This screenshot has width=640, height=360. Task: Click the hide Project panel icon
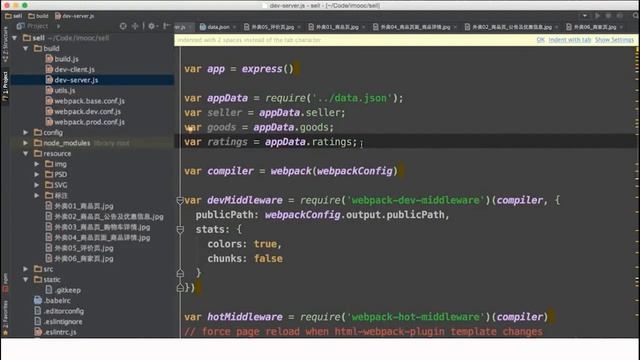[166, 26]
